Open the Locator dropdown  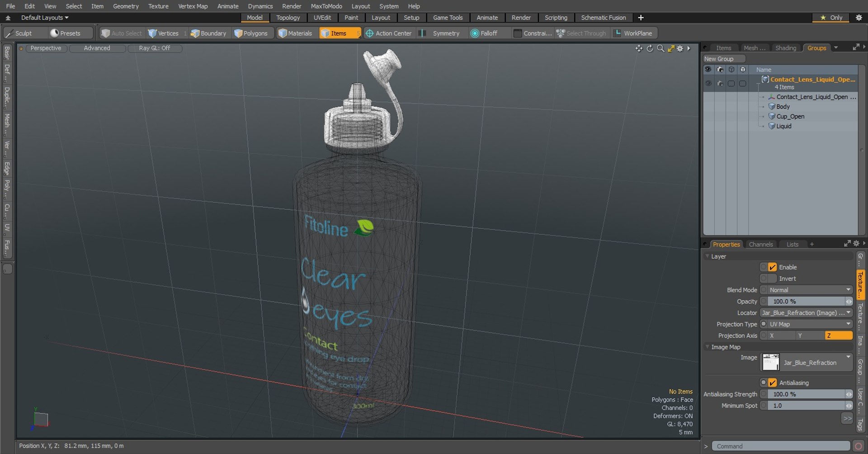(x=806, y=313)
